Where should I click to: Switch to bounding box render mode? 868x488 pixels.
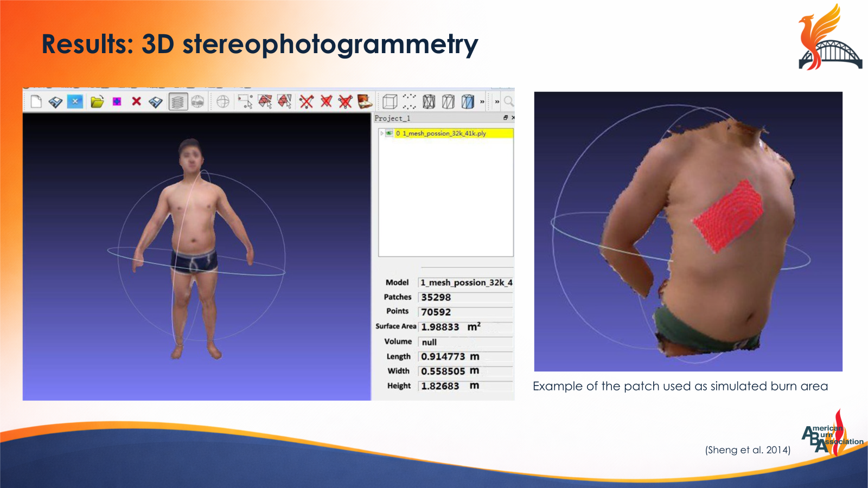click(390, 101)
